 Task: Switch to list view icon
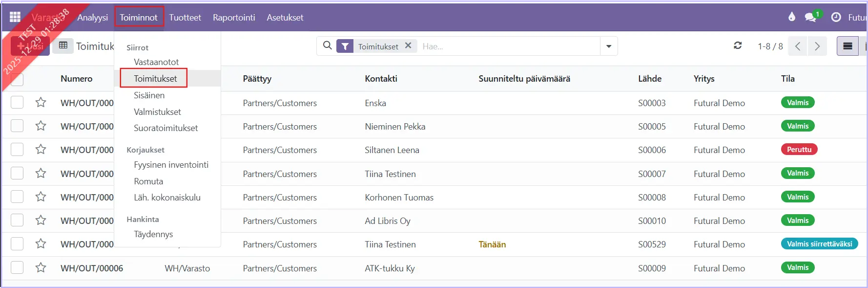[847, 46]
